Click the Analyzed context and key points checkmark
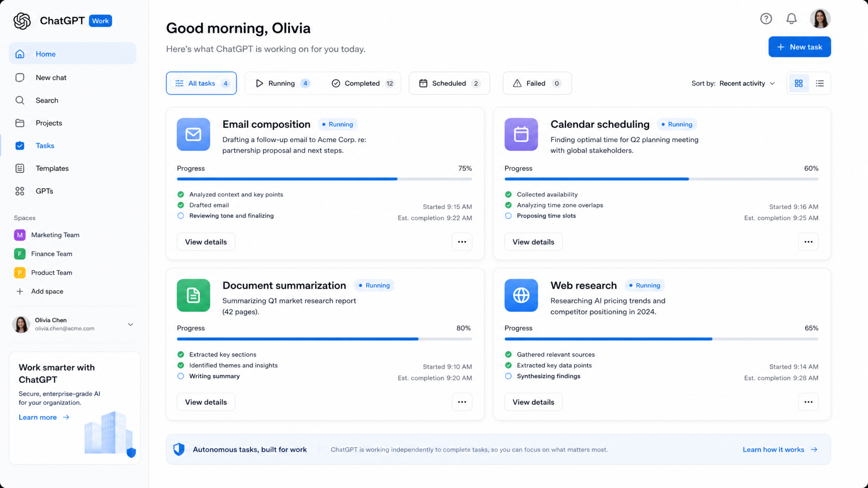This screenshot has height=488, width=868. pyautogui.click(x=181, y=194)
